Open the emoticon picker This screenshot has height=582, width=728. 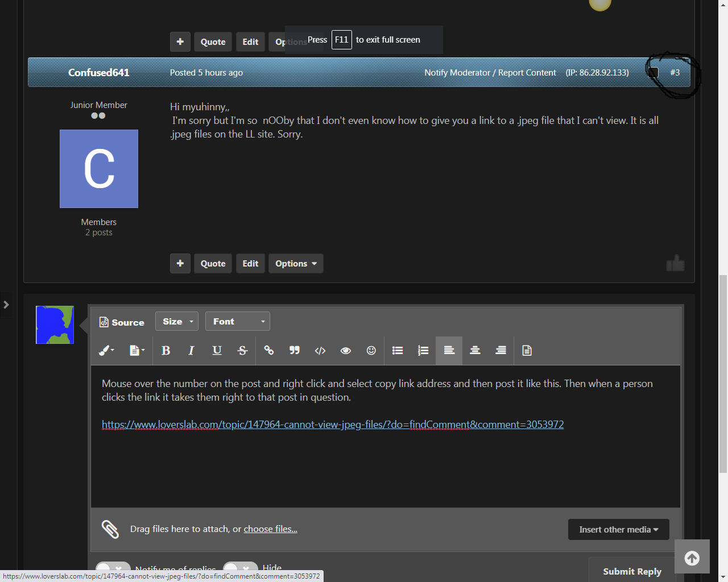pos(371,351)
